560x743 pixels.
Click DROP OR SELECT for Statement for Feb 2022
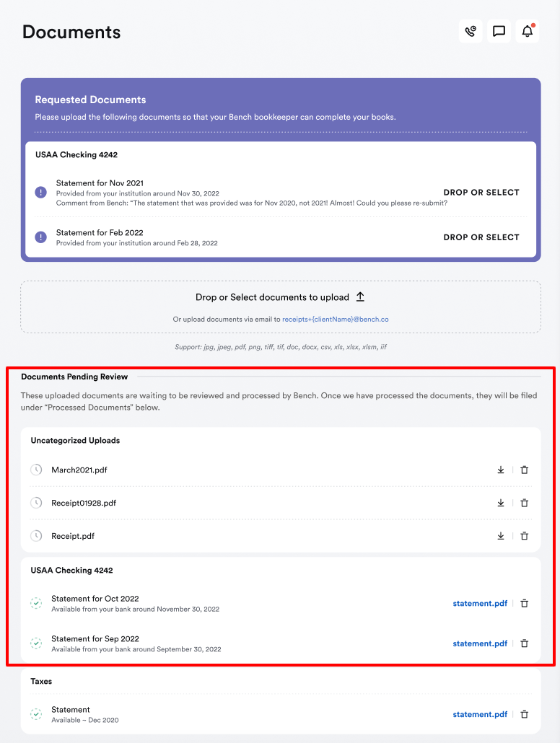point(481,237)
